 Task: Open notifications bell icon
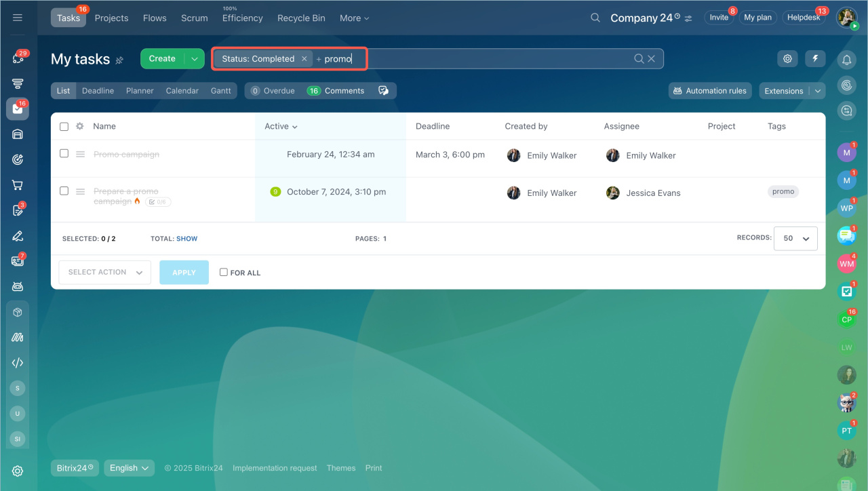click(846, 60)
